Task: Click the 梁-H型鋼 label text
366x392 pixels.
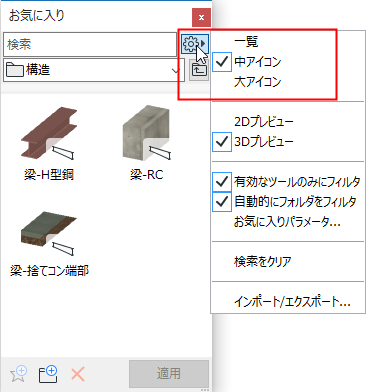Action: tap(49, 175)
